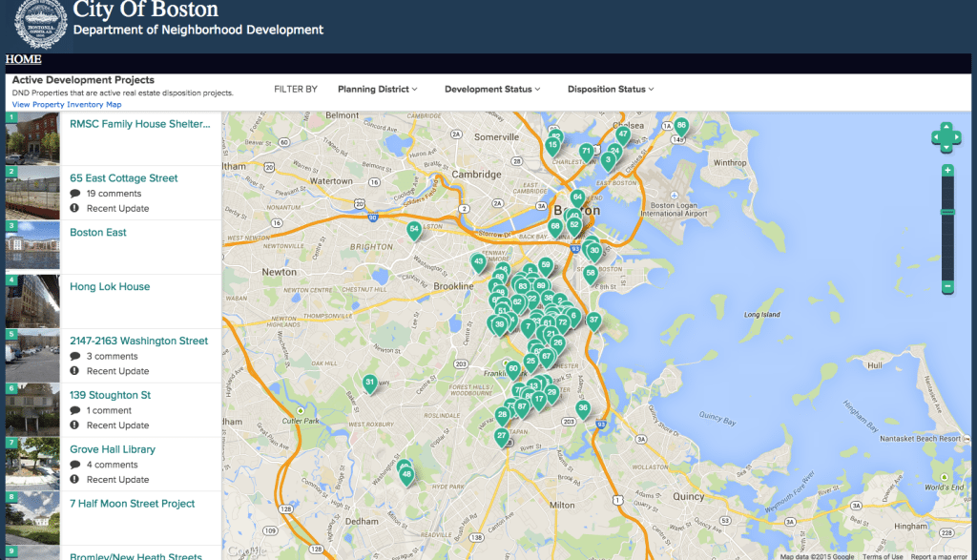
Task: Expand the Disposition Status filter
Action: point(611,90)
